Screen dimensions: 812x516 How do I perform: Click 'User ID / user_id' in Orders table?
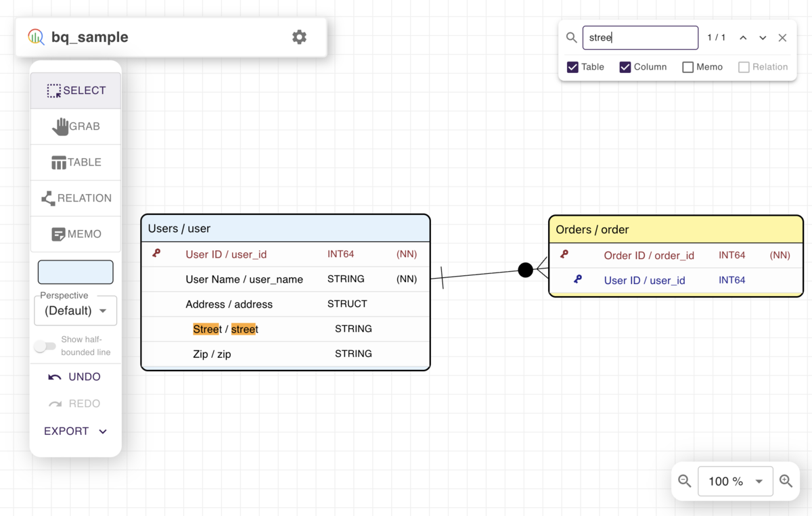pos(644,281)
